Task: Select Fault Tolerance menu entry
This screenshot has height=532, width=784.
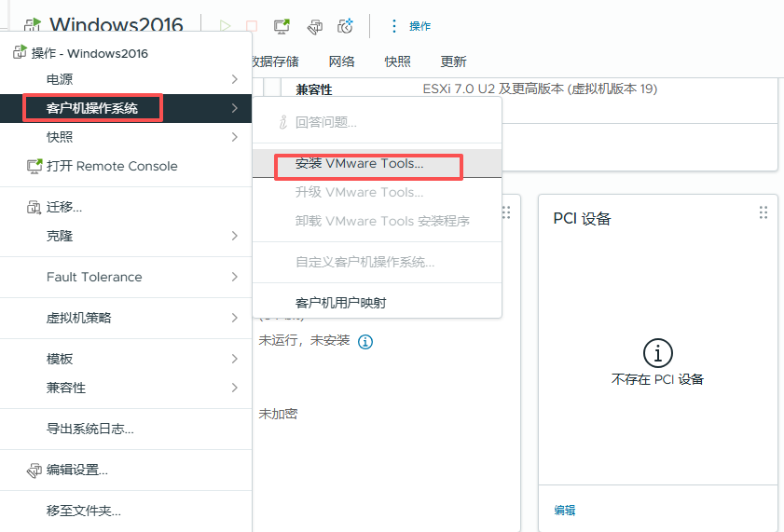Action: pos(126,277)
